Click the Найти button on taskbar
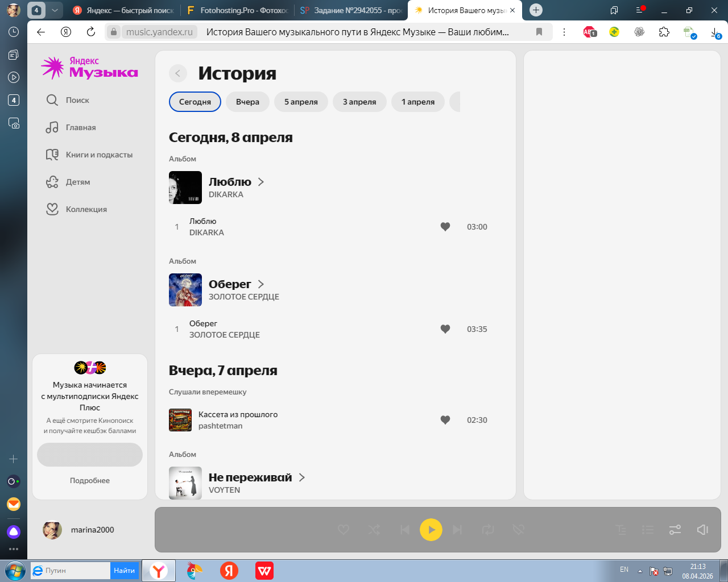 pyautogui.click(x=124, y=571)
